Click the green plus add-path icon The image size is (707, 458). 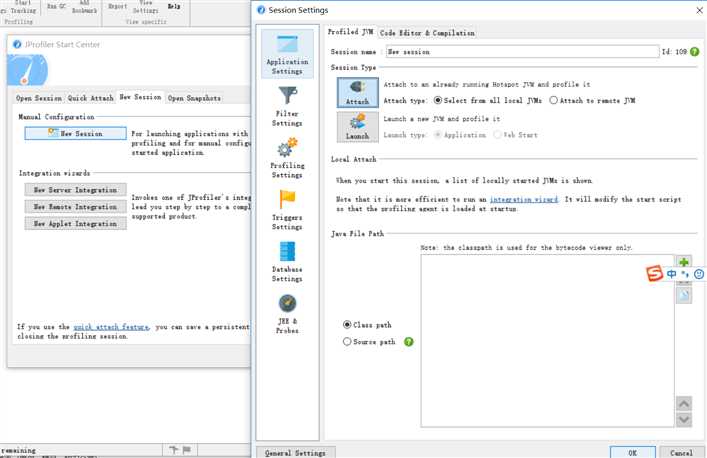click(684, 262)
